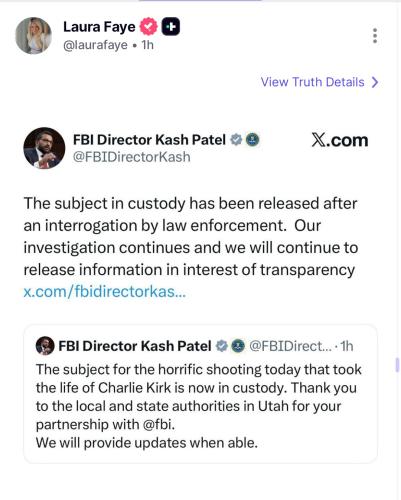Click the @FBIDirectorKash handle
401x500 pixels.
tap(132, 157)
